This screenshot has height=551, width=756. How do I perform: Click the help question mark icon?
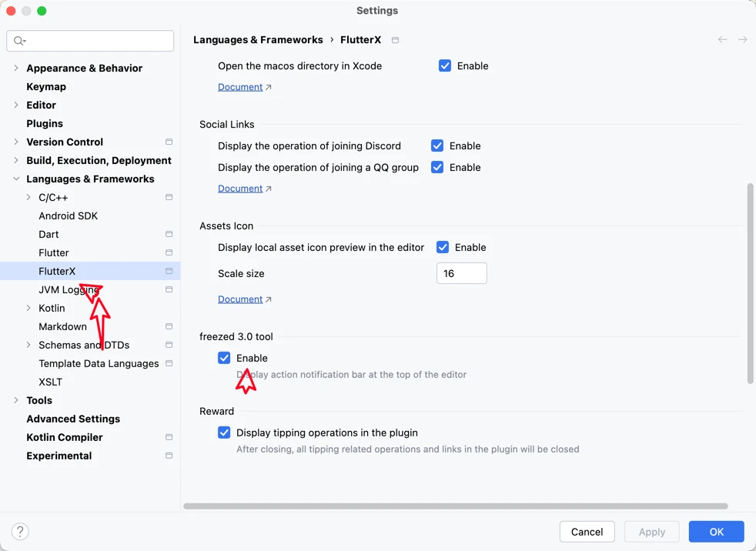point(20,531)
